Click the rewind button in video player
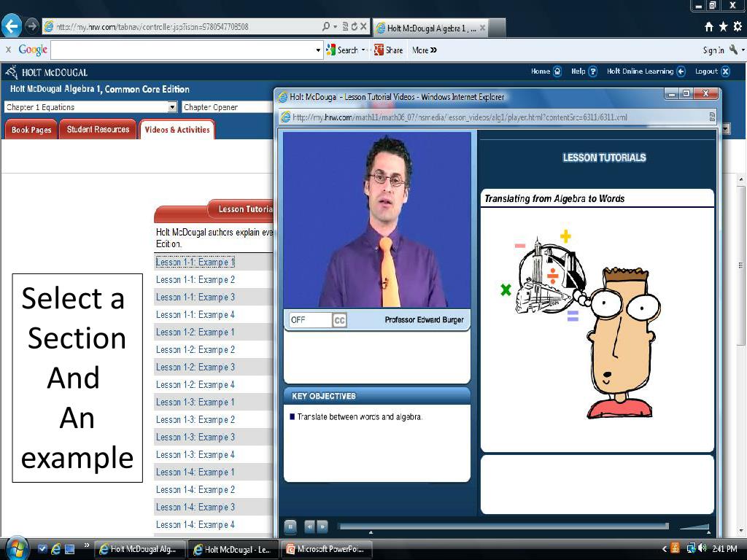747x560 pixels. pyautogui.click(x=309, y=526)
